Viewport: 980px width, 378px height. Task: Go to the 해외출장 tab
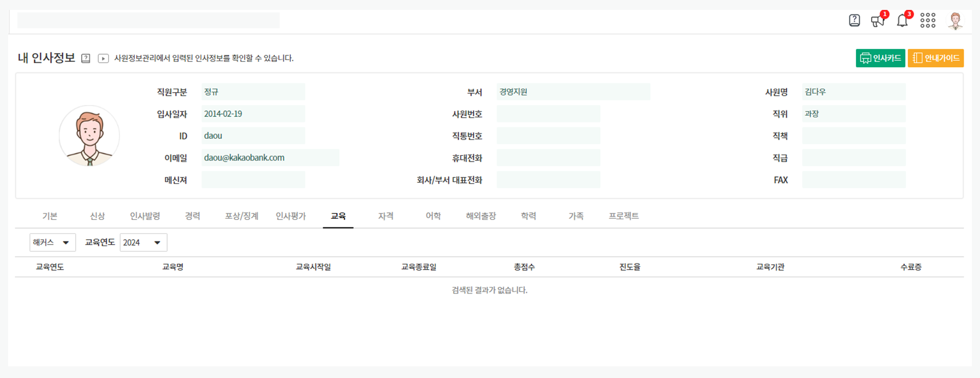click(481, 216)
